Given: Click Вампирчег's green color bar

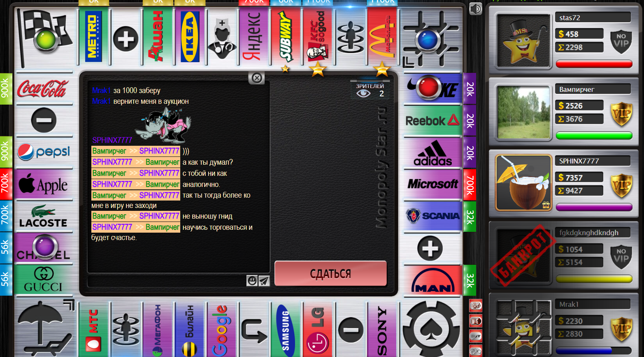Looking at the screenshot, I should point(594,135).
